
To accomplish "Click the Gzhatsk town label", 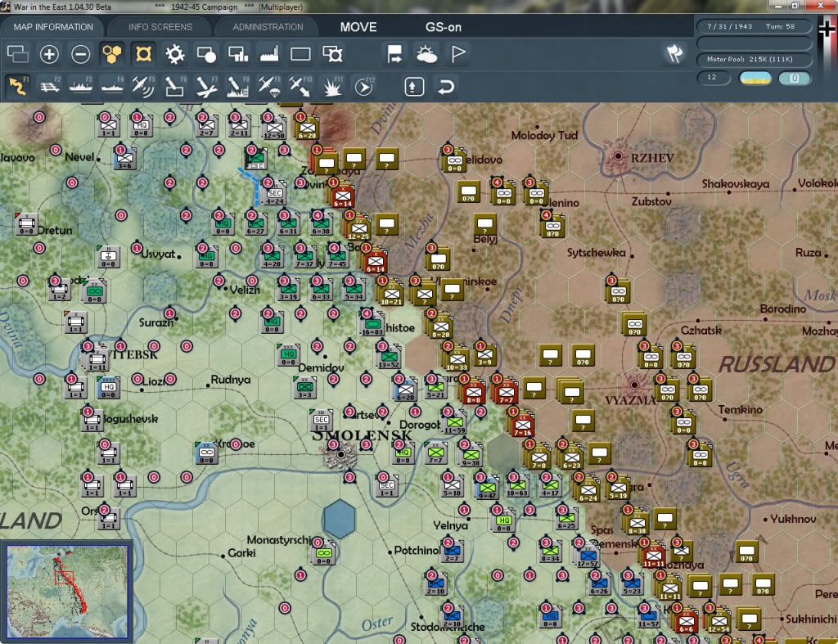I will pyautogui.click(x=701, y=331).
